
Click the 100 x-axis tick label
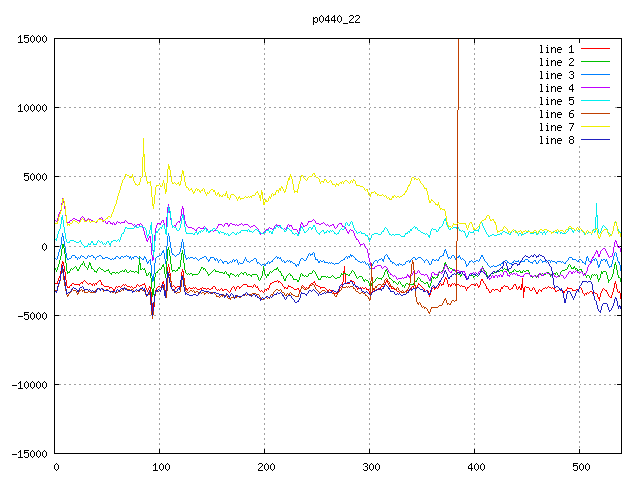coord(160,467)
